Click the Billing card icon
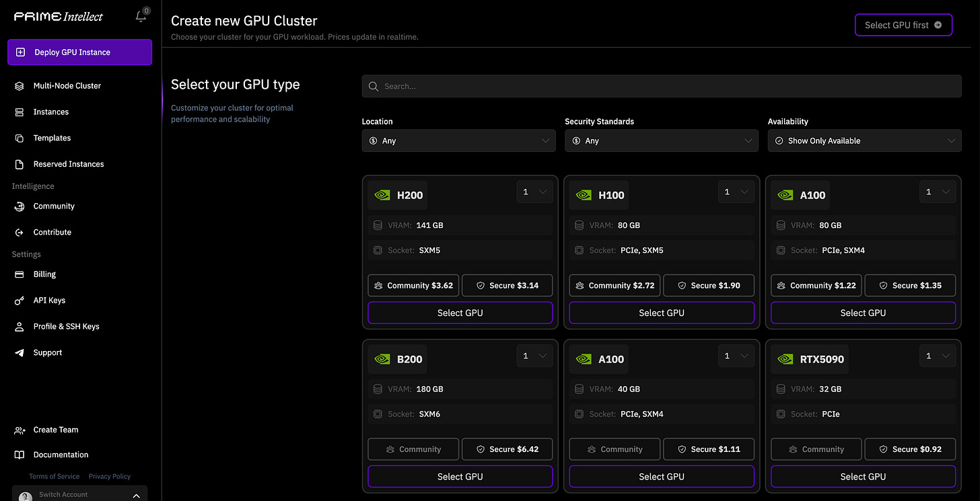This screenshot has height=501, width=980. (20, 274)
